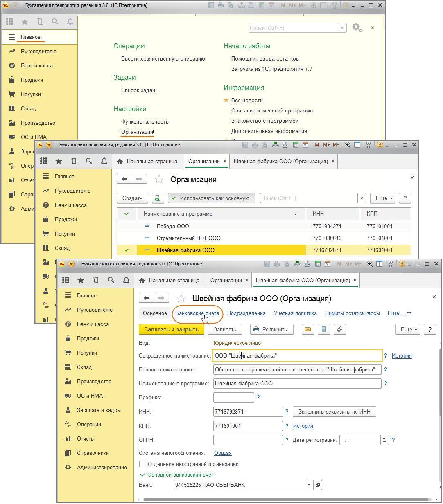
Task: Add Швейная фабрика form to favorites star
Action: 181,298
